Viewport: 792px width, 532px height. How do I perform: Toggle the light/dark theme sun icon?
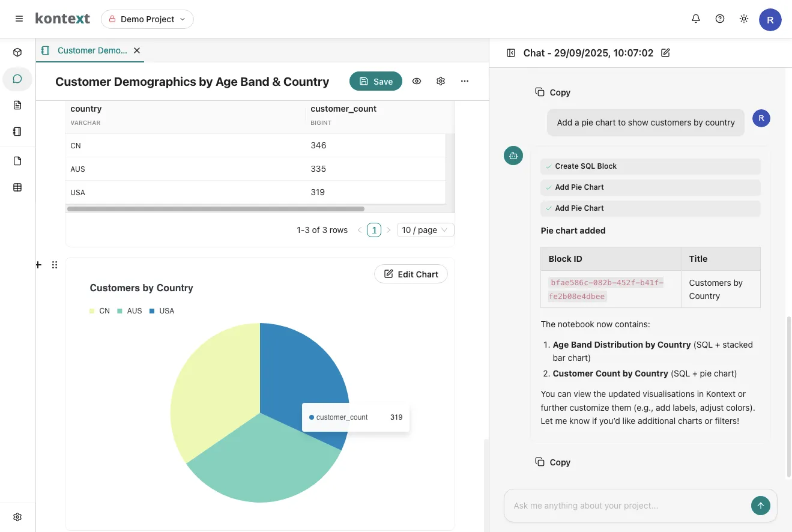(744, 19)
